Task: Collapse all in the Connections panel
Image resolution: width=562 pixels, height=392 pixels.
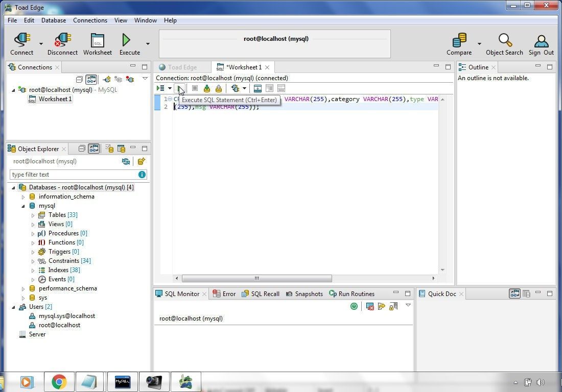Action: tap(79, 79)
